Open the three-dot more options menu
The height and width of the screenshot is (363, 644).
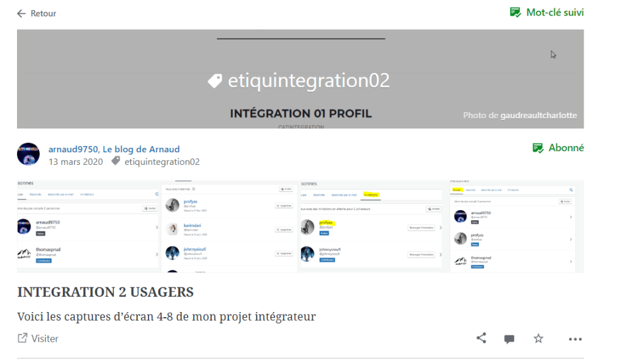pyautogui.click(x=575, y=339)
